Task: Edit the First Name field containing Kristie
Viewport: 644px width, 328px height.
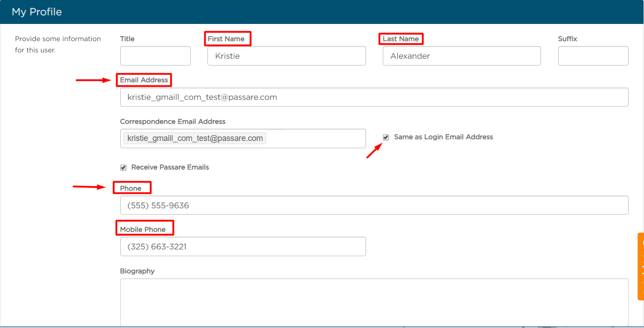Action: coord(287,56)
